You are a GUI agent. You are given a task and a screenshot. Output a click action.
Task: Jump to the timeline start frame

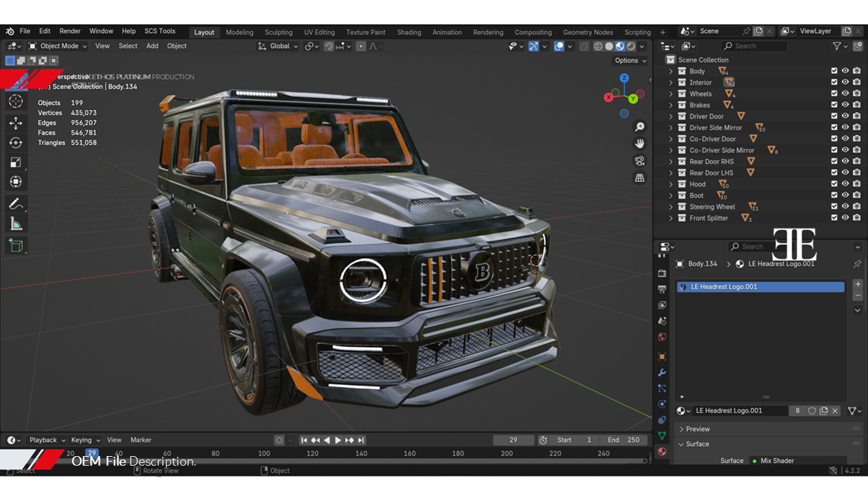[x=304, y=440]
